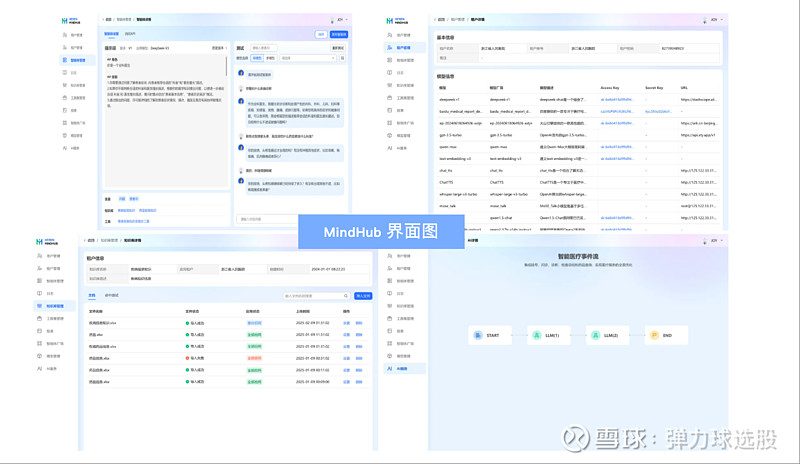Click AI sidebar icon in the file list panel

coord(39,369)
